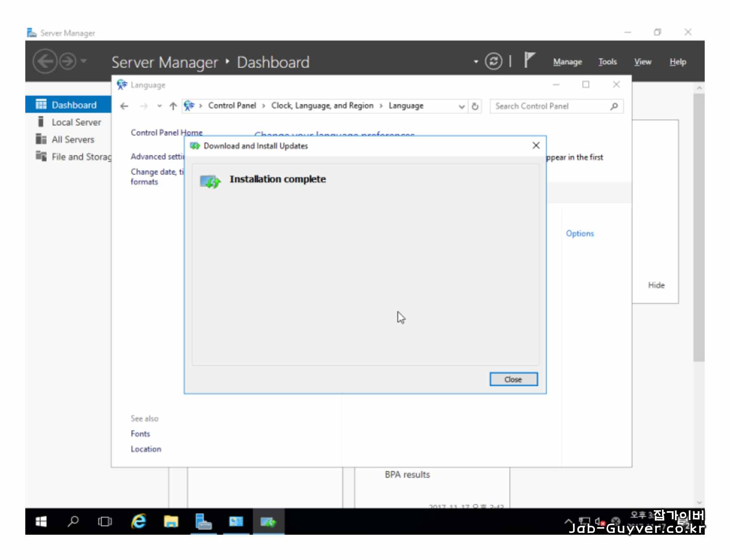The height and width of the screenshot is (560, 730).
Task: Open Internet Explorer from taskbar
Action: [139, 522]
